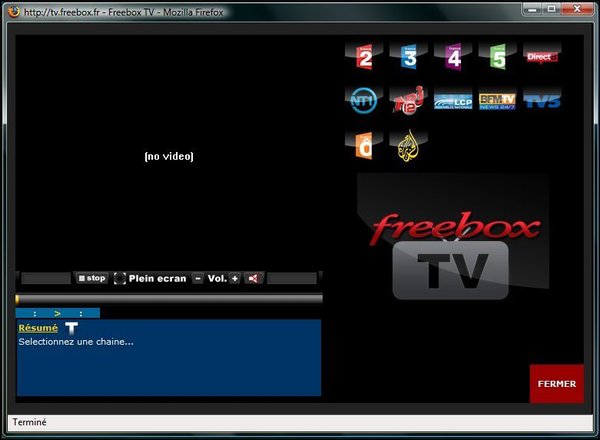Choose the NT1 channel logo
Viewport: 600px width, 440px height.
(363, 100)
